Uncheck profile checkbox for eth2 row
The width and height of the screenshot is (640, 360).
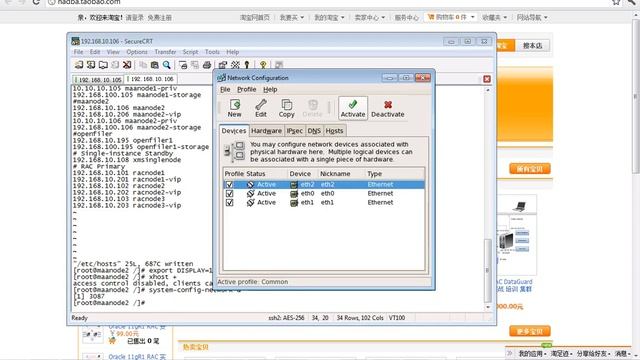point(229,184)
